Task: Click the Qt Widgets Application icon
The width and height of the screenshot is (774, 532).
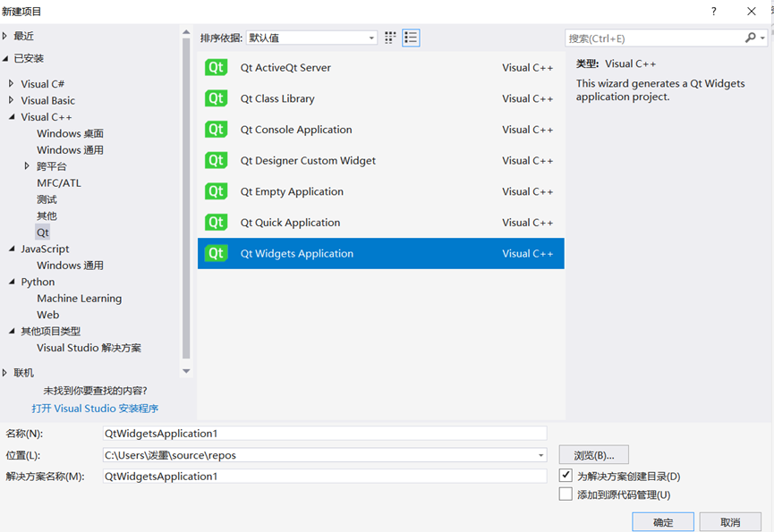Action: [217, 253]
